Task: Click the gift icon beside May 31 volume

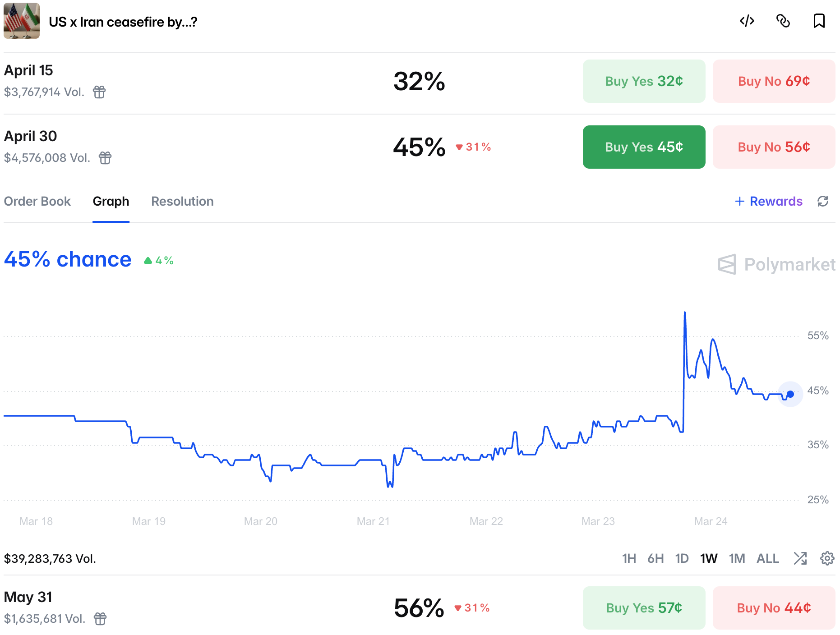Action: coord(100,619)
